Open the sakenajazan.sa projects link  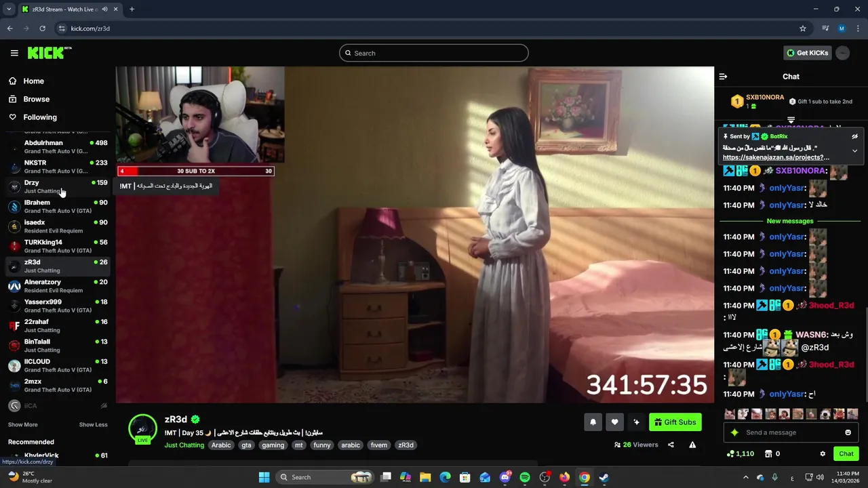point(776,157)
